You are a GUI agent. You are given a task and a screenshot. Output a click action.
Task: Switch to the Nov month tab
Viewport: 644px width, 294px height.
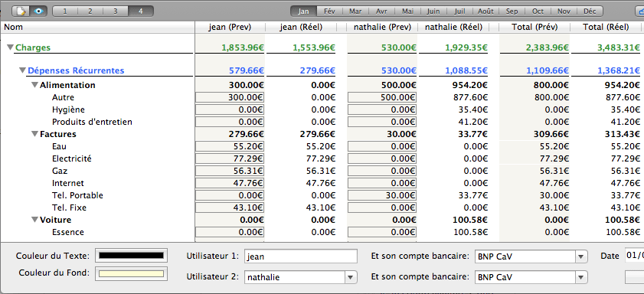[x=564, y=11]
